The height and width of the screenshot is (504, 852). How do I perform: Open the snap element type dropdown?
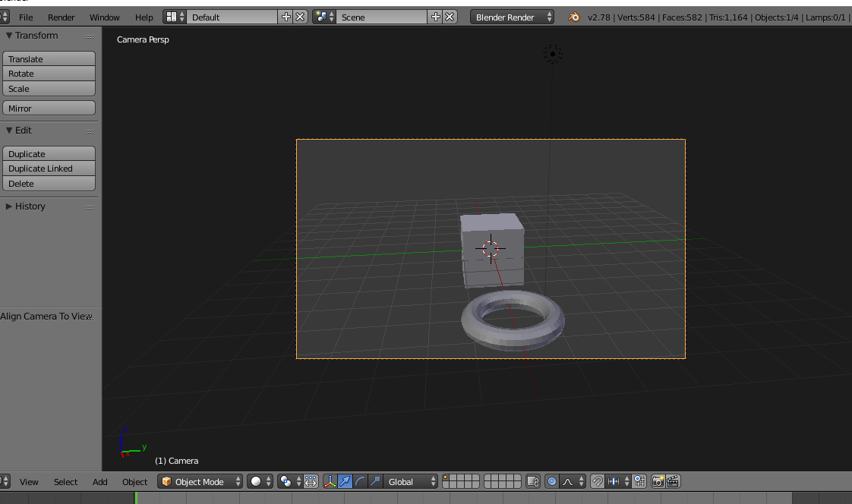(618, 481)
